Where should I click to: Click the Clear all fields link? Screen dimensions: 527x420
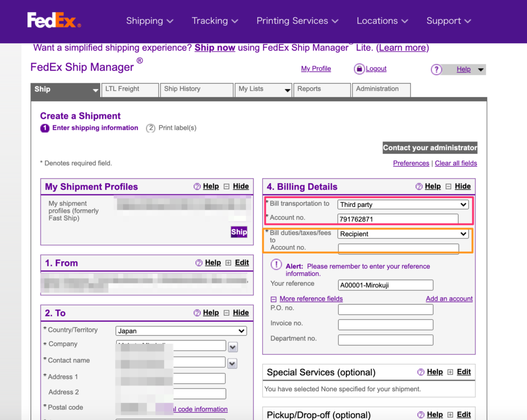tap(456, 163)
